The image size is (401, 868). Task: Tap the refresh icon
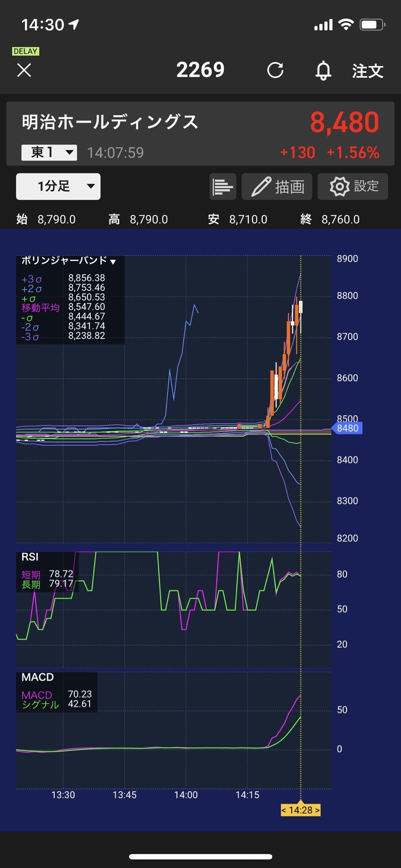pos(275,70)
